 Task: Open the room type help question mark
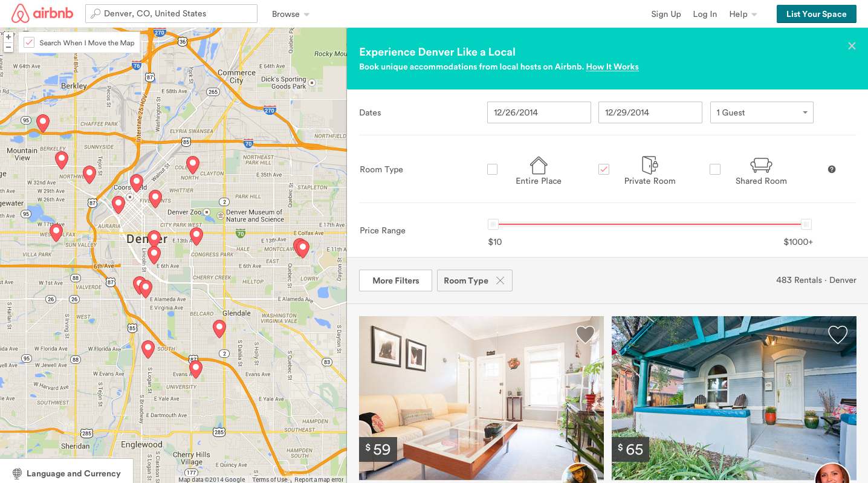coord(832,169)
